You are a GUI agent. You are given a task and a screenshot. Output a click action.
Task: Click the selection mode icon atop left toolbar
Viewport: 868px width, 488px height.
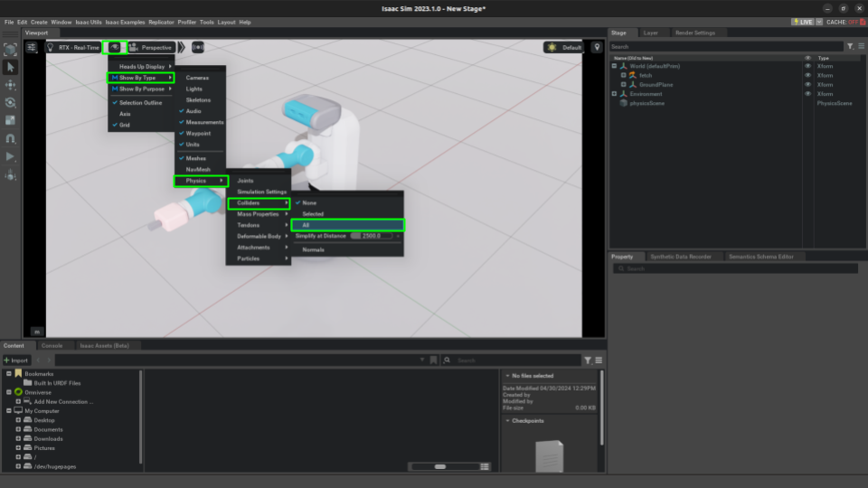pyautogui.click(x=11, y=49)
